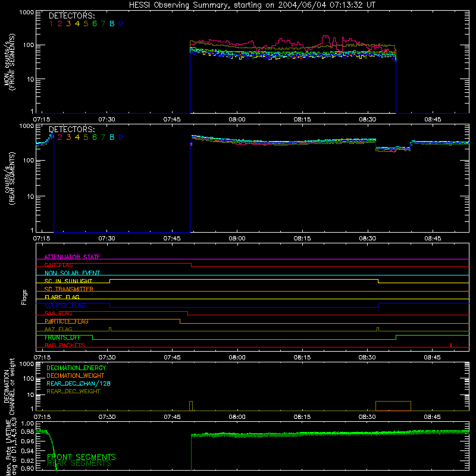Click the Flags y-axis title
476x476 pixels.
(x=24, y=297)
